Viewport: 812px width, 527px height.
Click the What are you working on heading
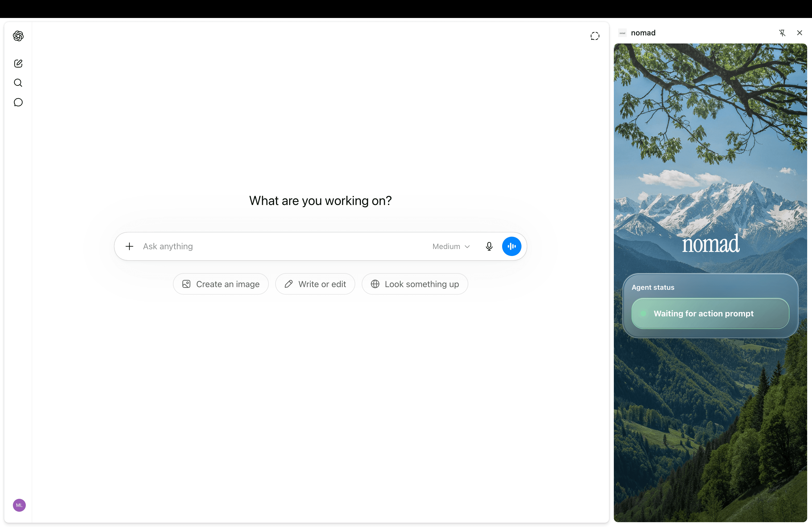coord(320,201)
